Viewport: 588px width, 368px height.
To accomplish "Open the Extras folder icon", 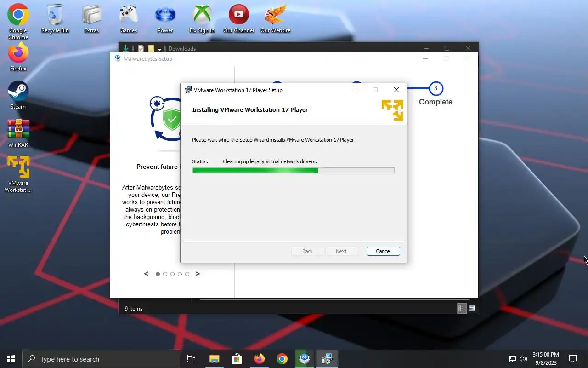I will (92, 19).
